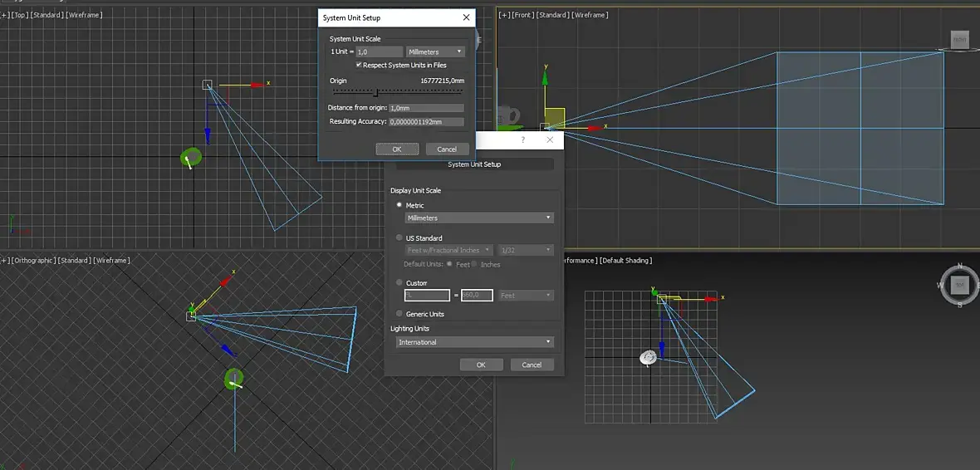The image size is (980, 470).
Task: Click the 1 Unit value field
Action: click(380, 51)
